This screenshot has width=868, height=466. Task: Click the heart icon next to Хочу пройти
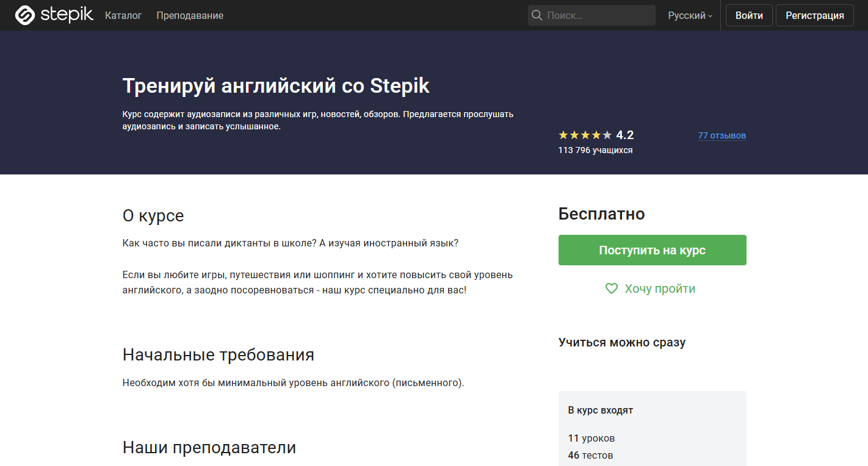[611, 289]
